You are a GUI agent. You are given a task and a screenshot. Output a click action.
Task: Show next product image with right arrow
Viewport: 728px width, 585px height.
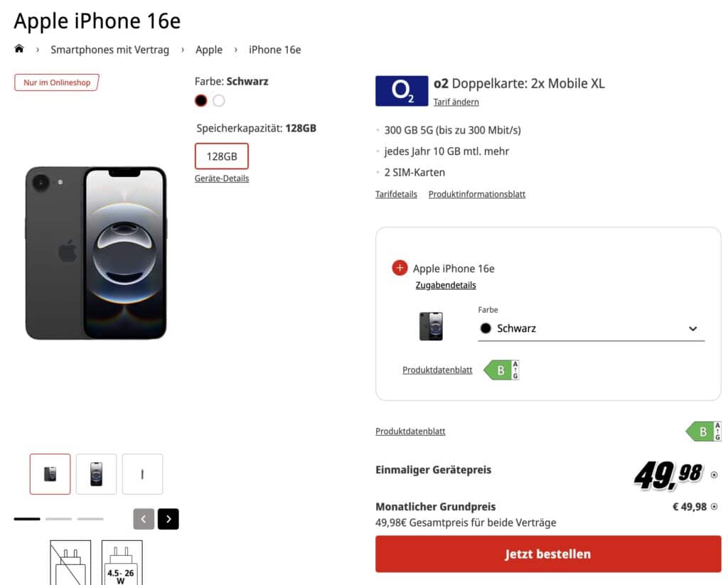click(x=168, y=519)
